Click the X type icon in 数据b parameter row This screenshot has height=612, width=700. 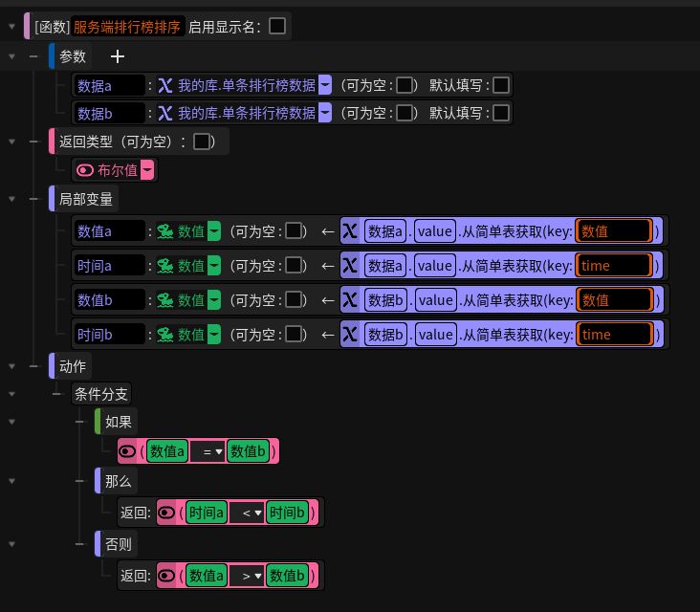(x=165, y=113)
